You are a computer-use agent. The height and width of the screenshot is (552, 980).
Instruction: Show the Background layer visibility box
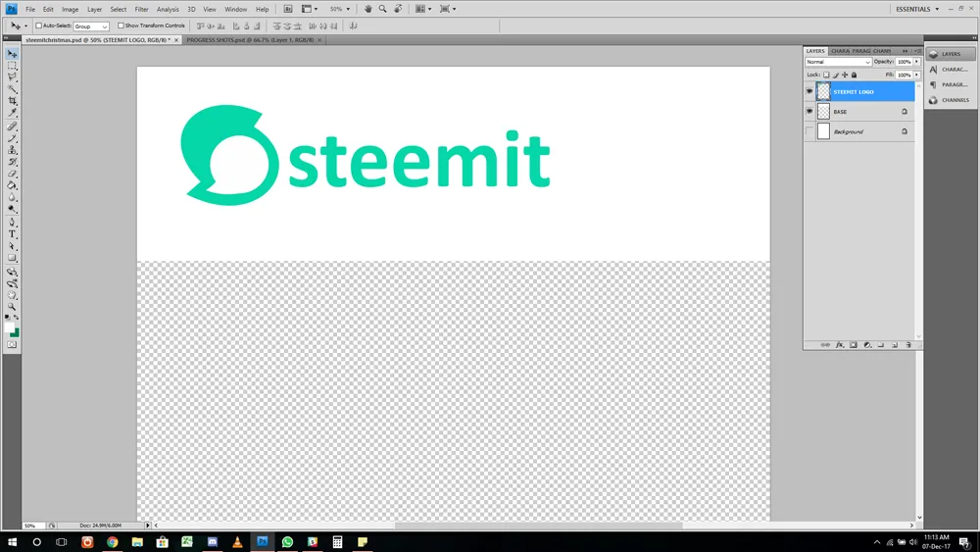809,131
